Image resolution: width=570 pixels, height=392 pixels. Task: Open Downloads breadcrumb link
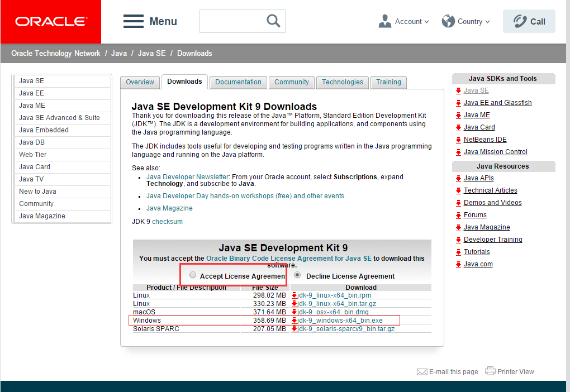[x=194, y=54]
